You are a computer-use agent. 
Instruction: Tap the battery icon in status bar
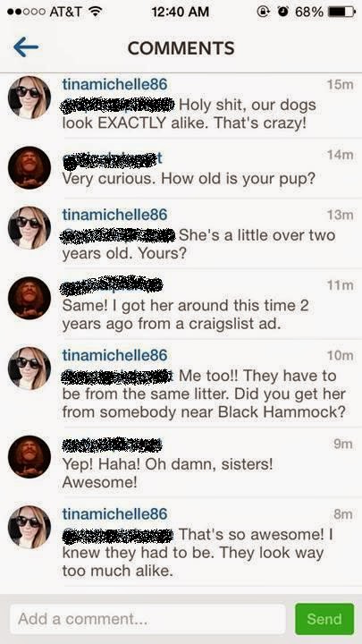[x=341, y=12]
